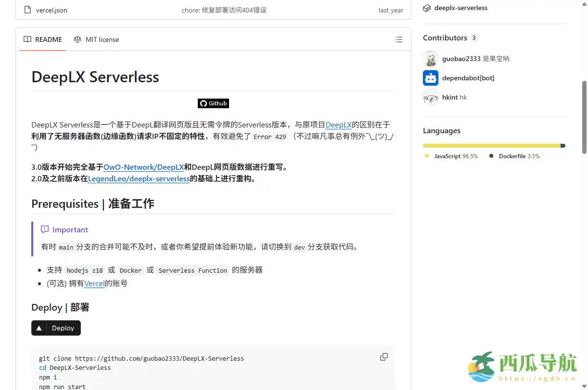
Task: Click the Vercel triangle on the Deploy button
Action: tap(39, 328)
